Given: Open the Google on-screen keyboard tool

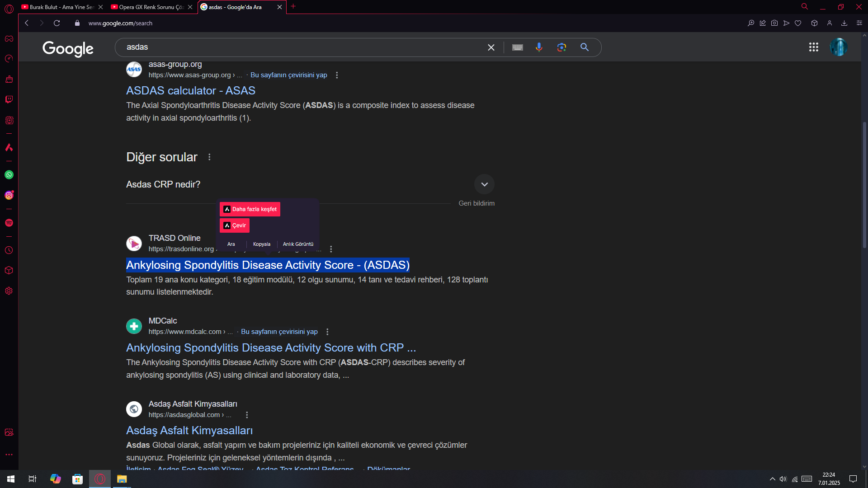Looking at the screenshot, I should coord(518,47).
